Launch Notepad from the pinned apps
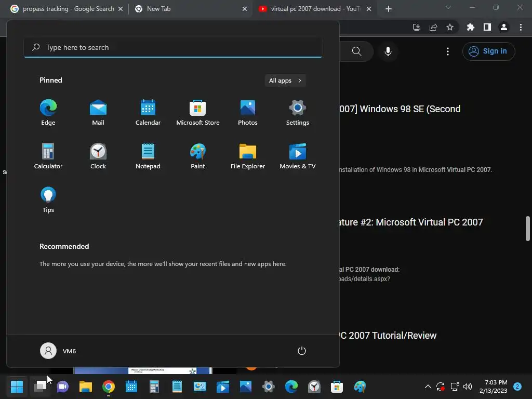This screenshot has height=399, width=532. pos(148,156)
